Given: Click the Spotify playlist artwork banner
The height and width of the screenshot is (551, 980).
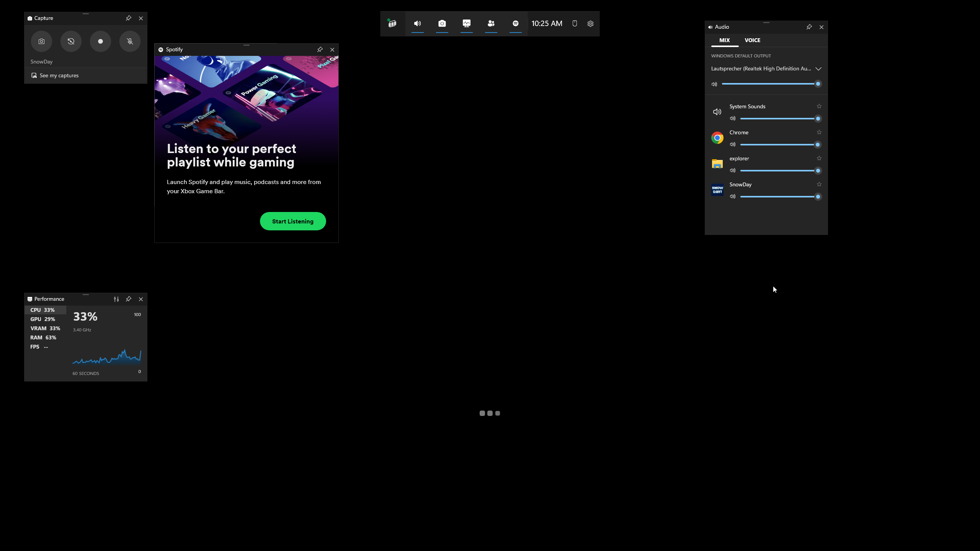Looking at the screenshot, I should (x=247, y=98).
